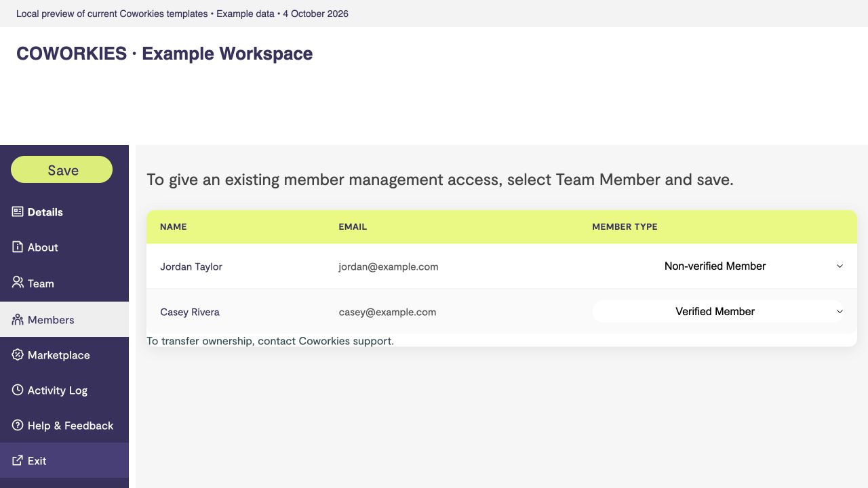
Task: Save changes with the Save button
Action: point(62,169)
